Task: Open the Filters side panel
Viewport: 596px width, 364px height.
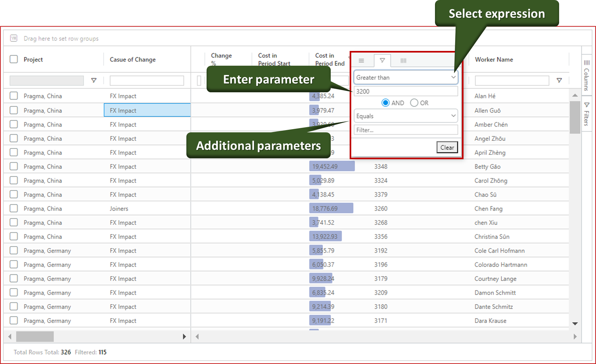Action: (x=586, y=114)
